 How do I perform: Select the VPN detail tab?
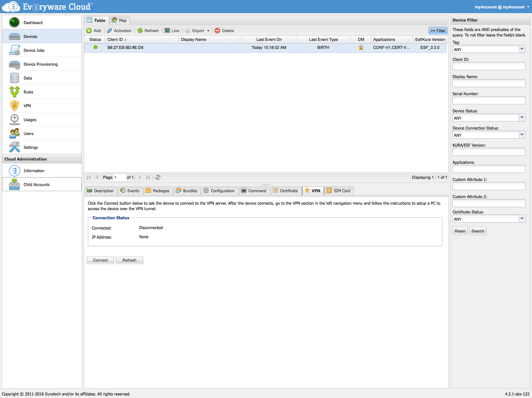click(313, 191)
